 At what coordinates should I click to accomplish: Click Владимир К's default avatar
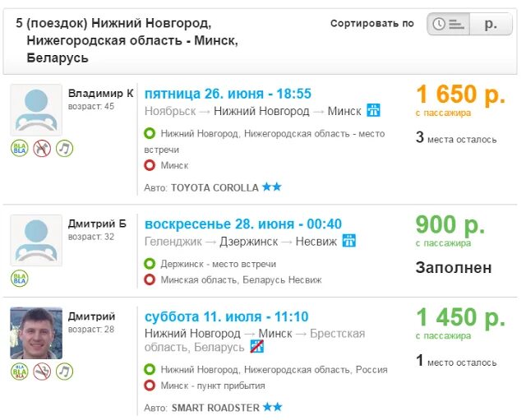[x=36, y=110]
